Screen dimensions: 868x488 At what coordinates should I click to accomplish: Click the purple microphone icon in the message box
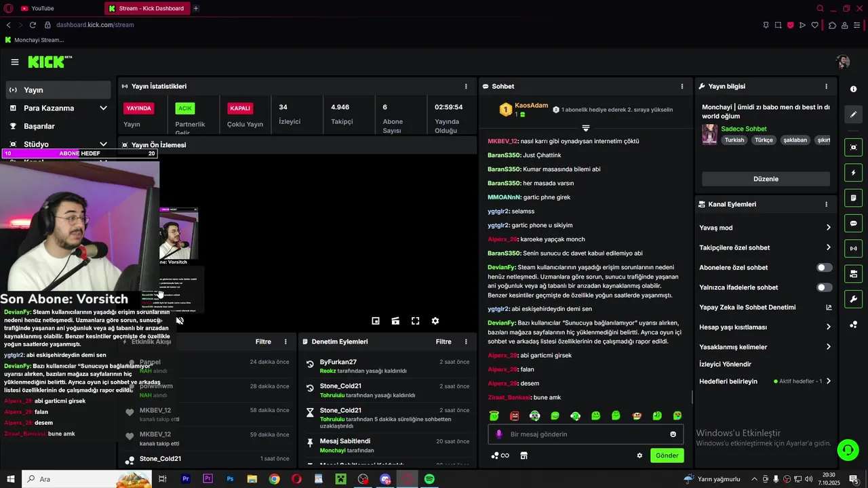(x=499, y=434)
